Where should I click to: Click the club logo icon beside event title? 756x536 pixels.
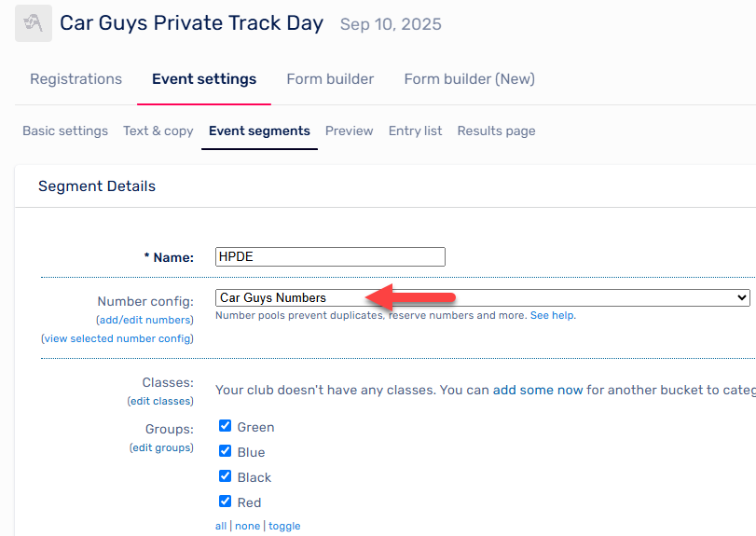[x=34, y=23]
